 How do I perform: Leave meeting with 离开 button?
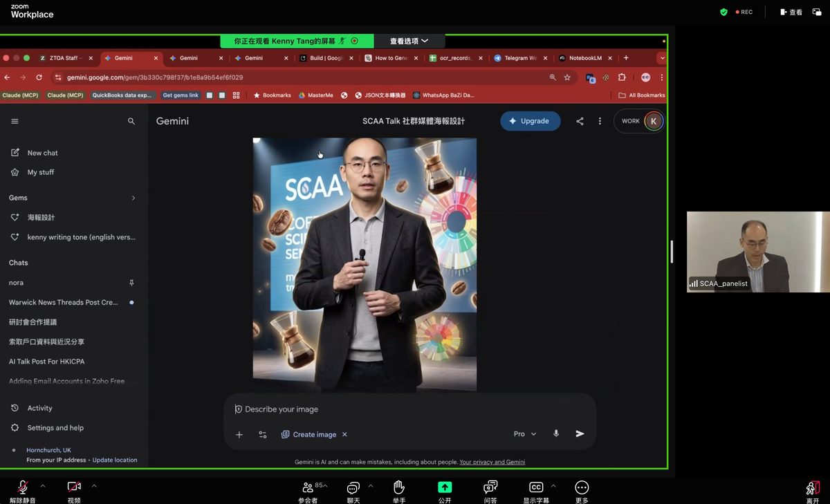point(813,492)
